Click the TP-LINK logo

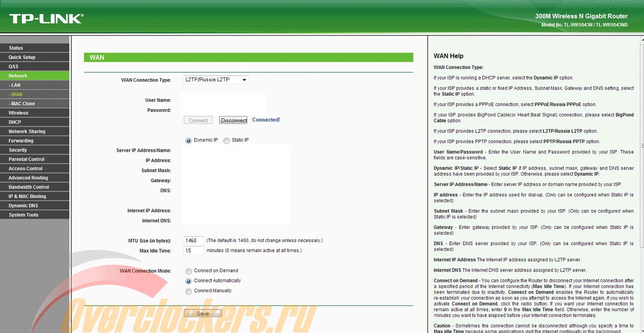pos(46,18)
